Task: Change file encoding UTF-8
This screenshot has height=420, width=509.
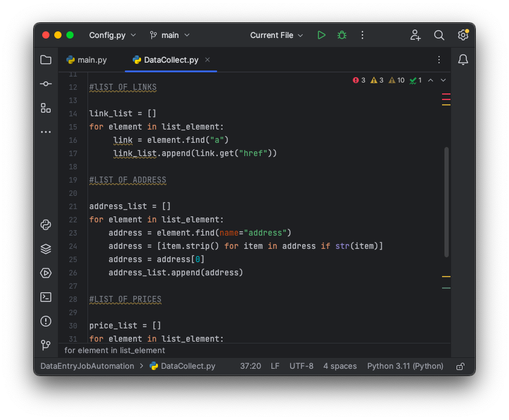Action: pyautogui.click(x=302, y=366)
